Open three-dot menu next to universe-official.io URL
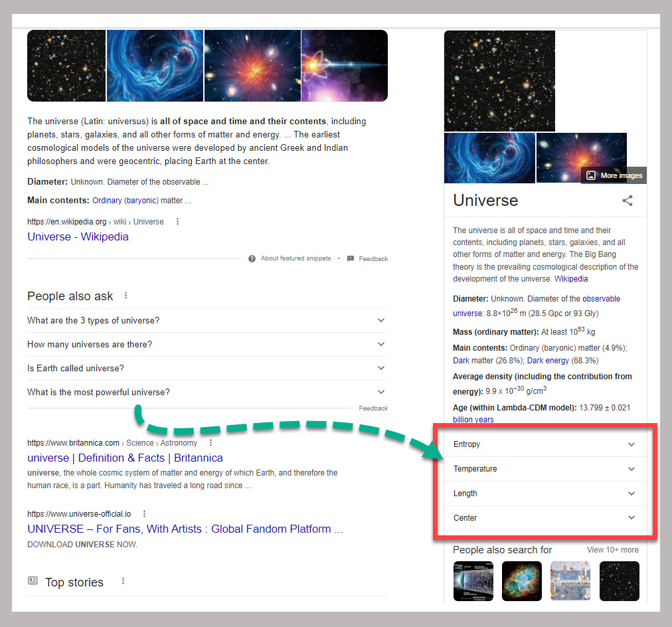This screenshot has width=672, height=627. click(x=144, y=513)
